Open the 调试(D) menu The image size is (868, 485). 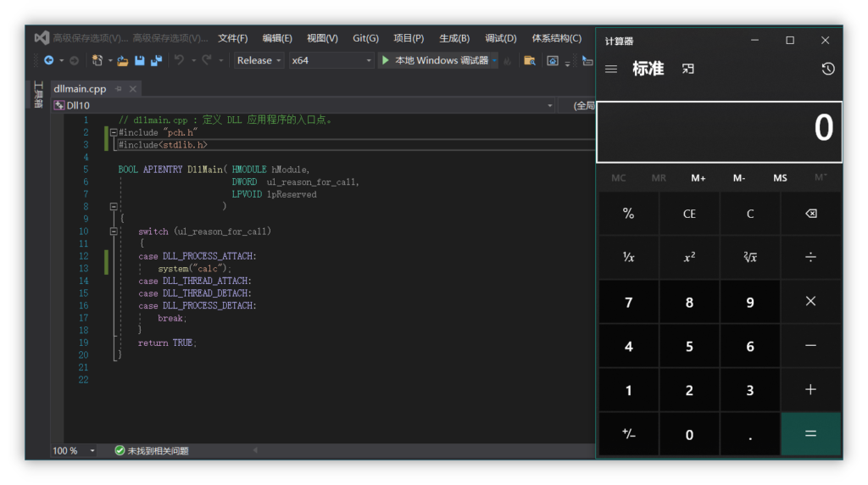500,38
